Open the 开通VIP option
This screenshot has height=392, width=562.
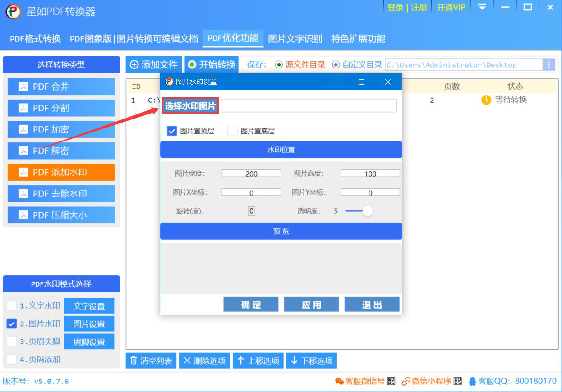tap(451, 8)
